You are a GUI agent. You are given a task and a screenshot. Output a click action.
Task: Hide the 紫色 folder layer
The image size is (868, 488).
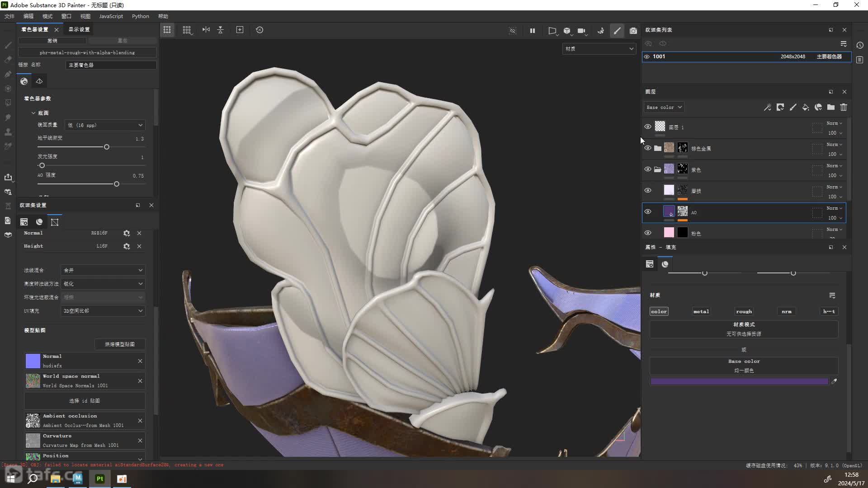coord(648,169)
